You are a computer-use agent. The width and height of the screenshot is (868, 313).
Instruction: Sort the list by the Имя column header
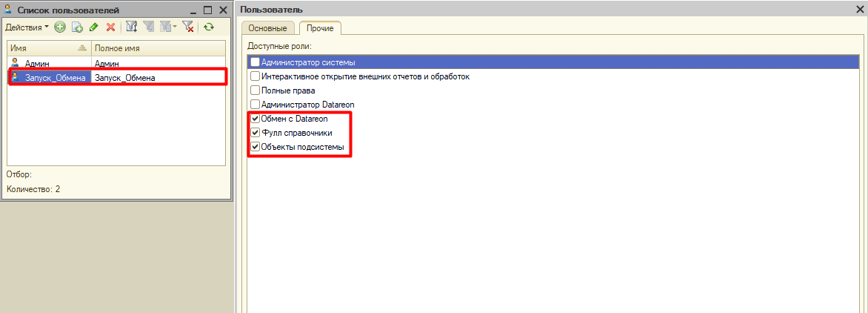(44, 48)
